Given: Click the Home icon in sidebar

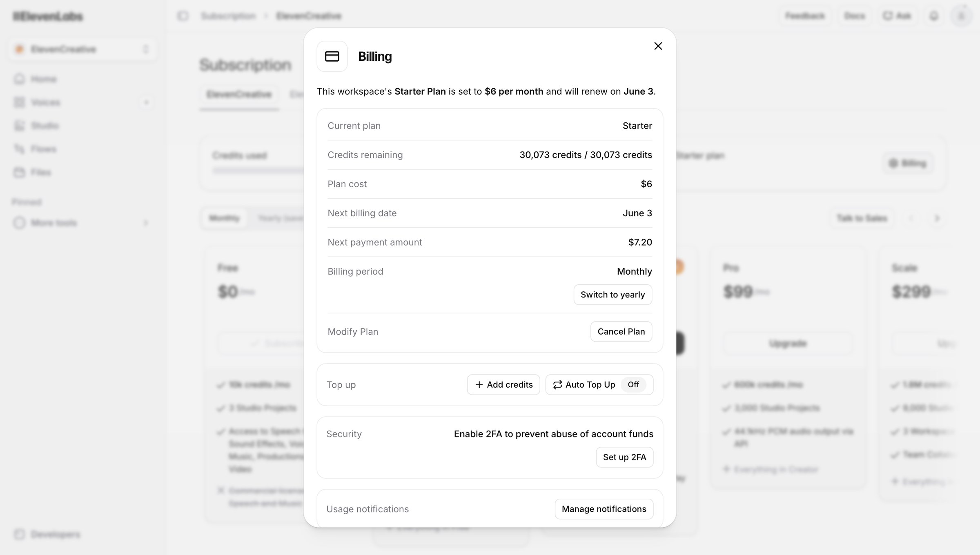Looking at the screenshot, I should (x=19, y=79).
